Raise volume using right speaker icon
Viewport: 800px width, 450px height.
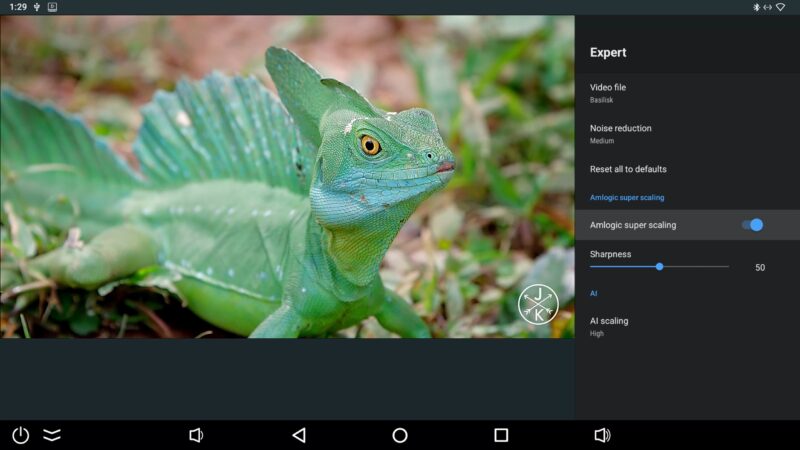tap(603, 435)
